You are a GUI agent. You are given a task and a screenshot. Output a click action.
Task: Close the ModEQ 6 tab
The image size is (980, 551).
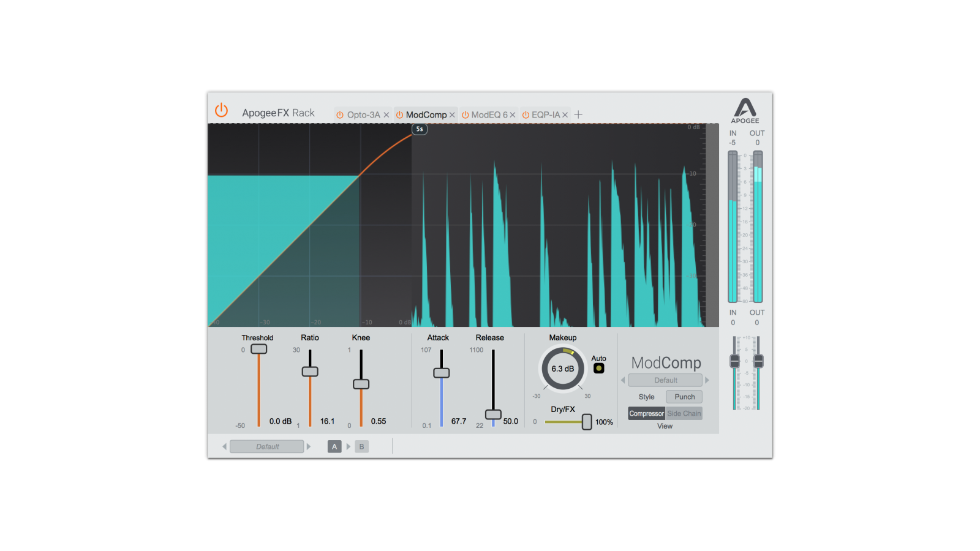tap(513, 115)
